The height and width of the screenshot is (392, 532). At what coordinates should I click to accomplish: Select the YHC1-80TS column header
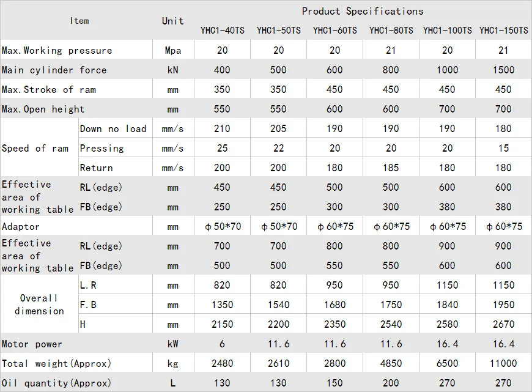pos(391,30)
